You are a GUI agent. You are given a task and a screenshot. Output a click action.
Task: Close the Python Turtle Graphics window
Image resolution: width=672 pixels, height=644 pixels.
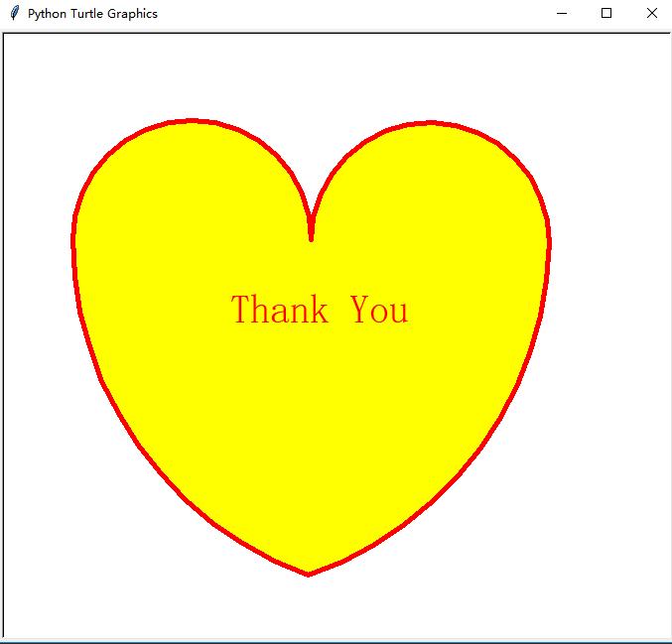click(652, 13)
